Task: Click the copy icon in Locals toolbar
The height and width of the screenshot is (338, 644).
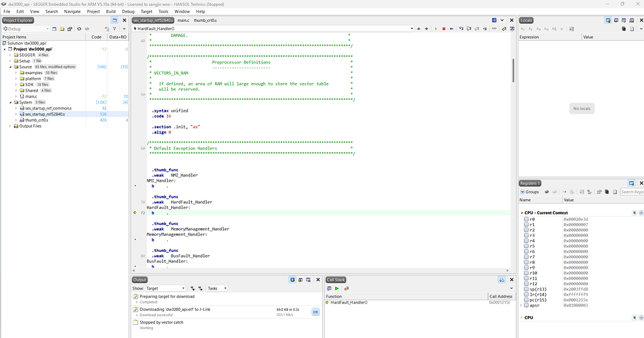Action: tap(624, 29)
